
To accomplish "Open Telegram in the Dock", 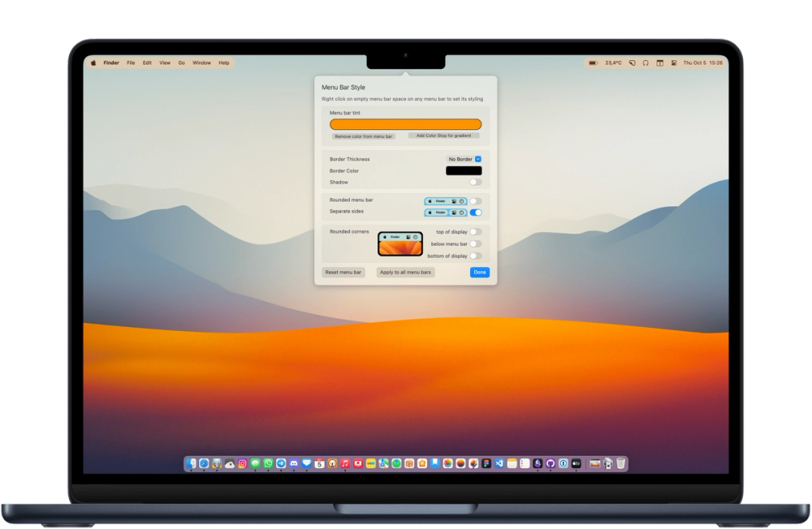I will coord(281,463).
